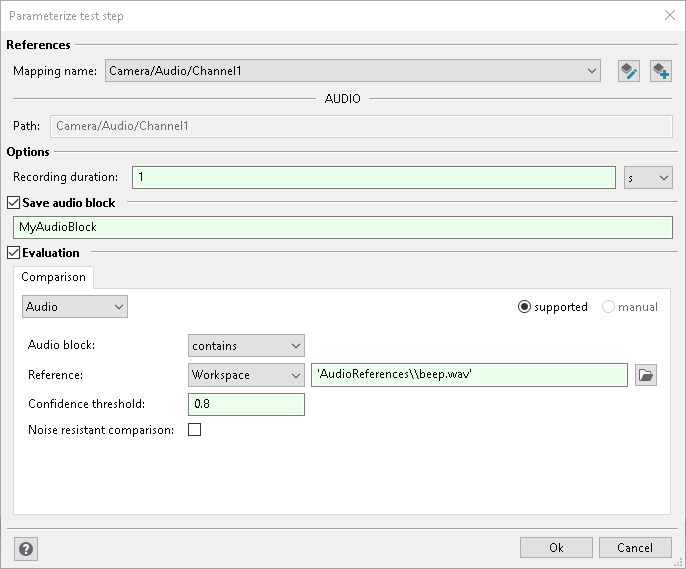Open the Audio block contains dropdown
Viewport: 686px width, 569px height.
(x=246, y=346)
